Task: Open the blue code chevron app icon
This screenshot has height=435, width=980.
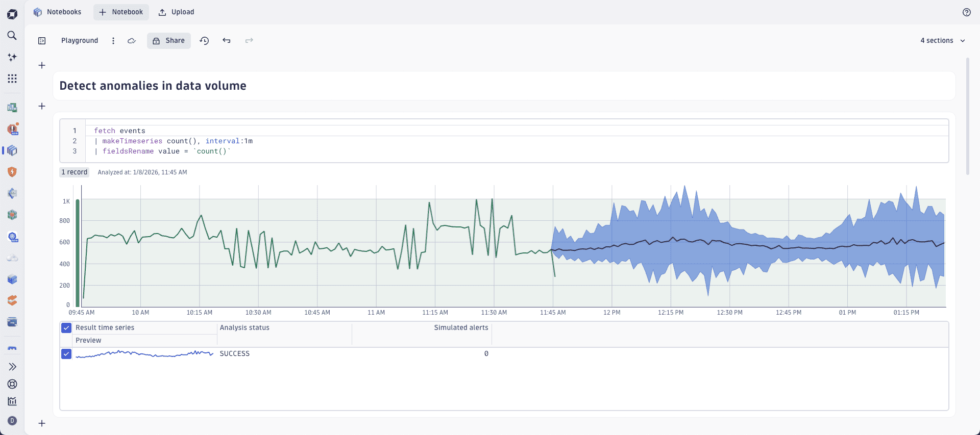Action: tap(12, 193)
